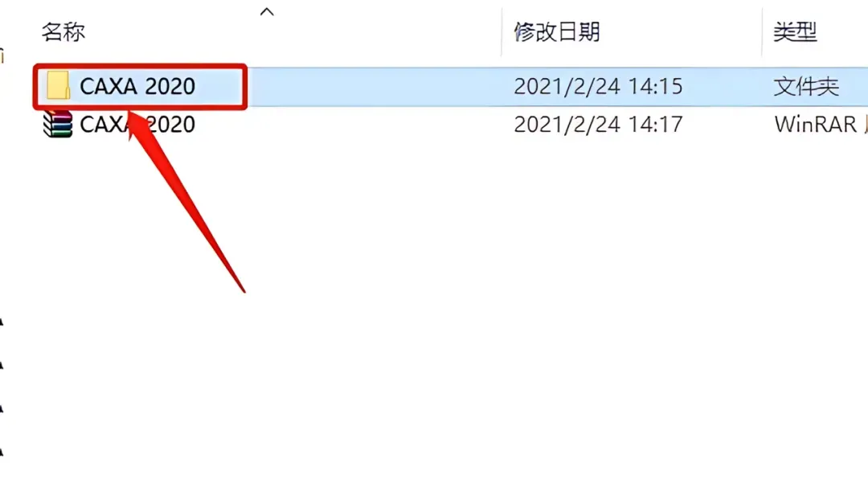Screen dimensions: 868x489
Task: Click the archive's date 2021/2/24 14:17
Action: [x=598, y=124]
